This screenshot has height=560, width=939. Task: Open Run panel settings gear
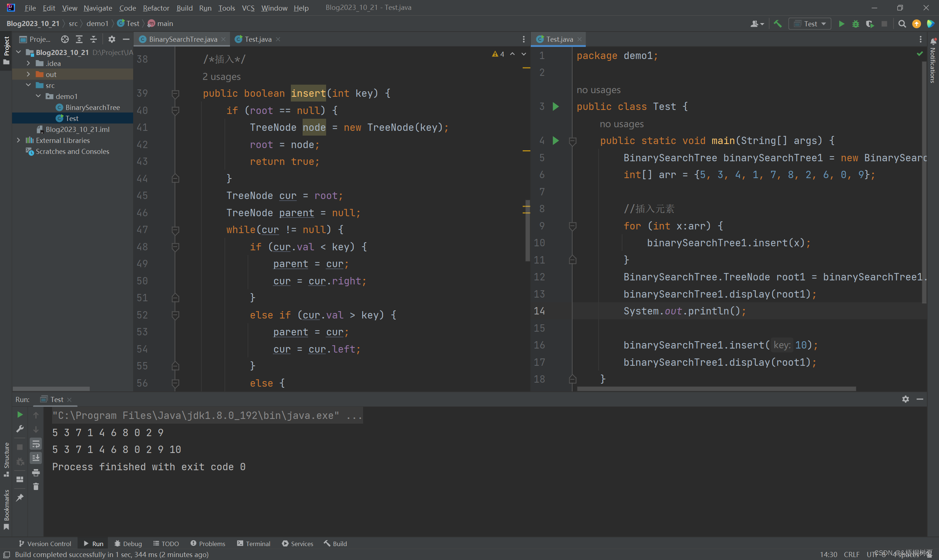905,399
